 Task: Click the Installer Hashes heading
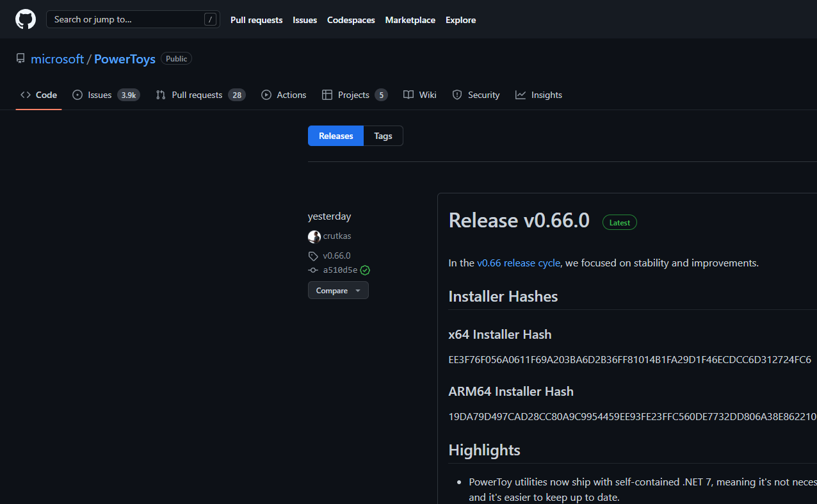pos(503,297)
